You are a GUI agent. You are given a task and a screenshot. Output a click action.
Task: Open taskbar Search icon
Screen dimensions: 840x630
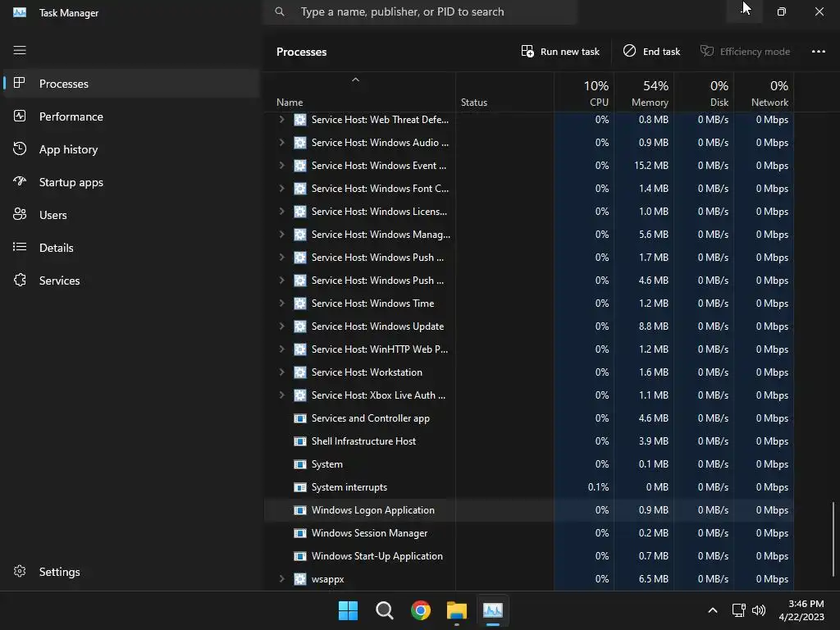click(385, 610)
